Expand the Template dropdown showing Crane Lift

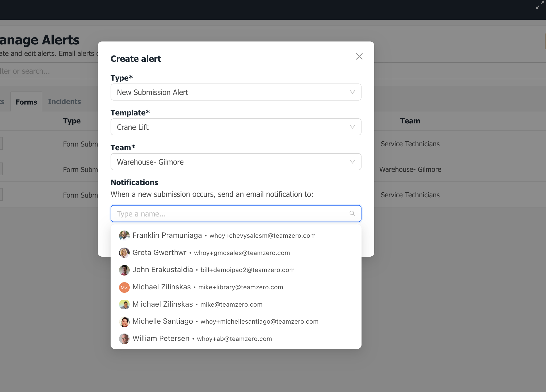[236, 127]
